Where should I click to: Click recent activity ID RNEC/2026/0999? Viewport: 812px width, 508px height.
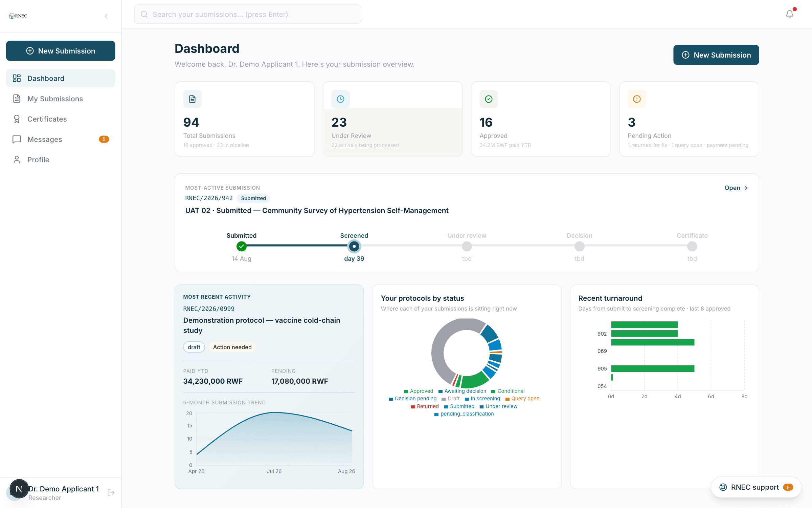(209, 309)
